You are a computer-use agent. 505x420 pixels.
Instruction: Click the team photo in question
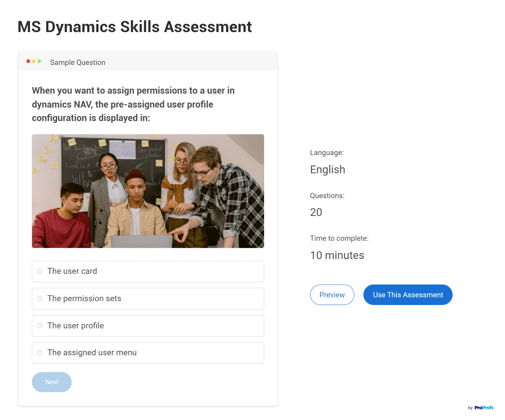coord(148,191)
